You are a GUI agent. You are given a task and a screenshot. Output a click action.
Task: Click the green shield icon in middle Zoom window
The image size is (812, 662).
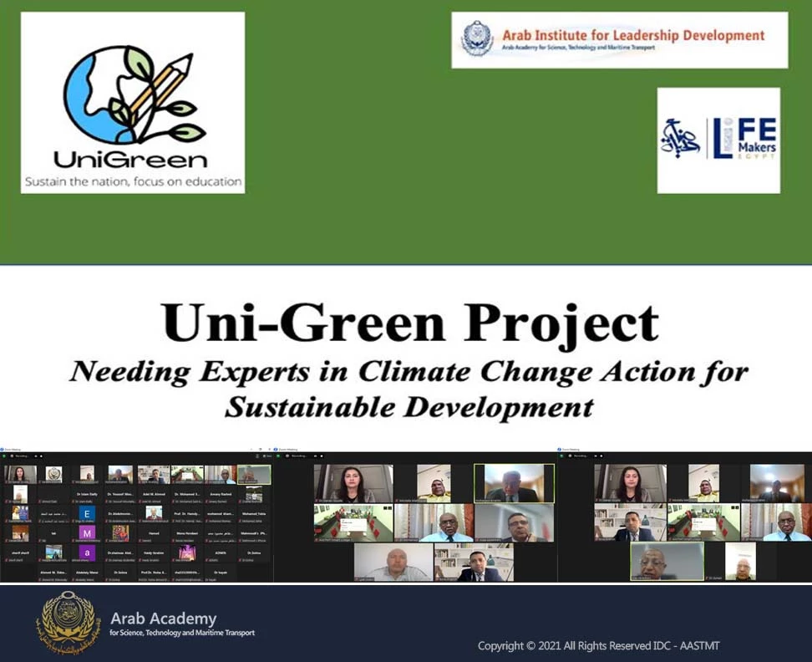click(x=280, y=456)
